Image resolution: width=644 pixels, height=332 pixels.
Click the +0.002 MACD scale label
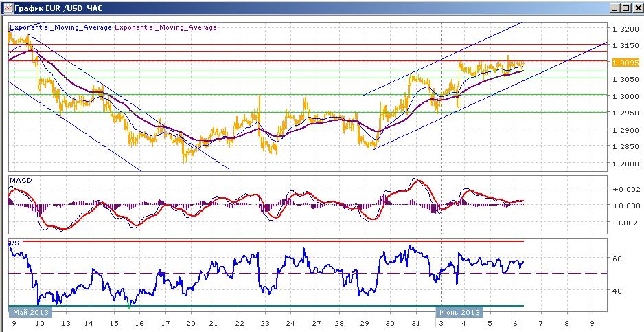625,189
